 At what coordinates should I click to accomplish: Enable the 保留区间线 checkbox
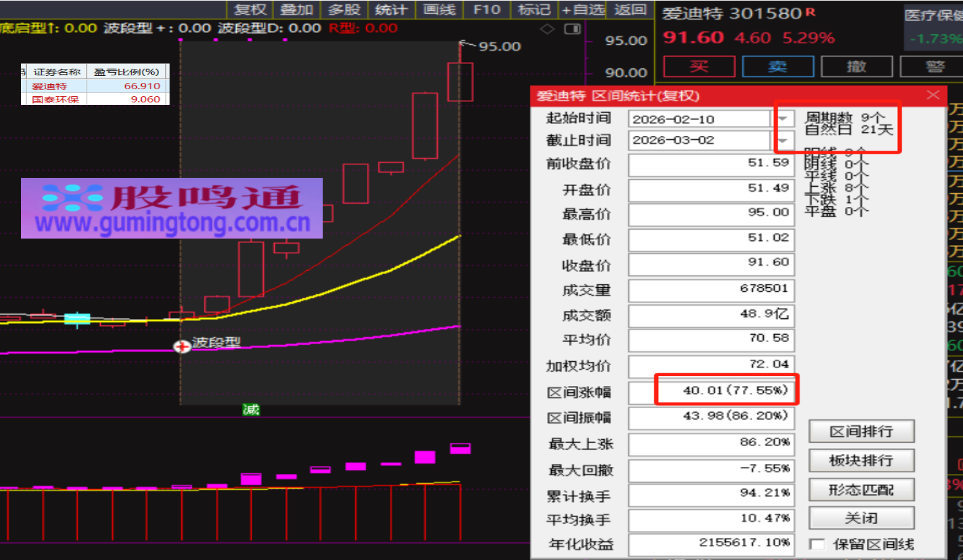[x=817, y=544]
